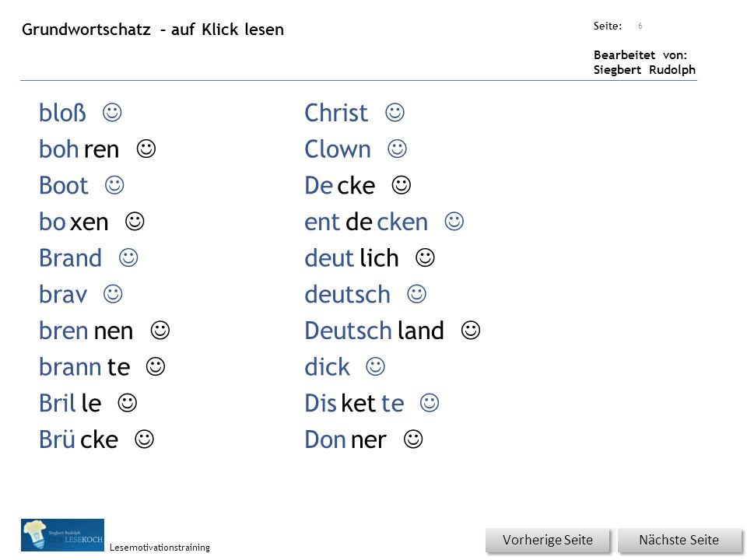Click the smiley beside bohren

click(146, 149)
